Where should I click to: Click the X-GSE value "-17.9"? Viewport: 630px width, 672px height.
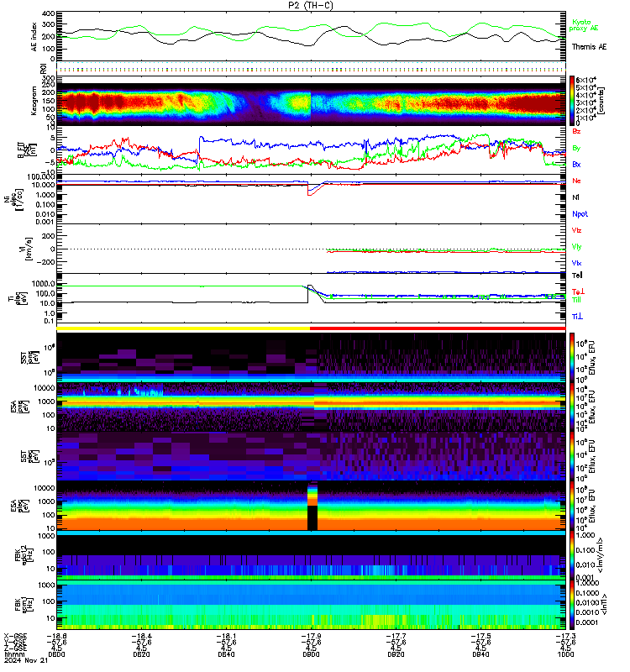(311, 636)
